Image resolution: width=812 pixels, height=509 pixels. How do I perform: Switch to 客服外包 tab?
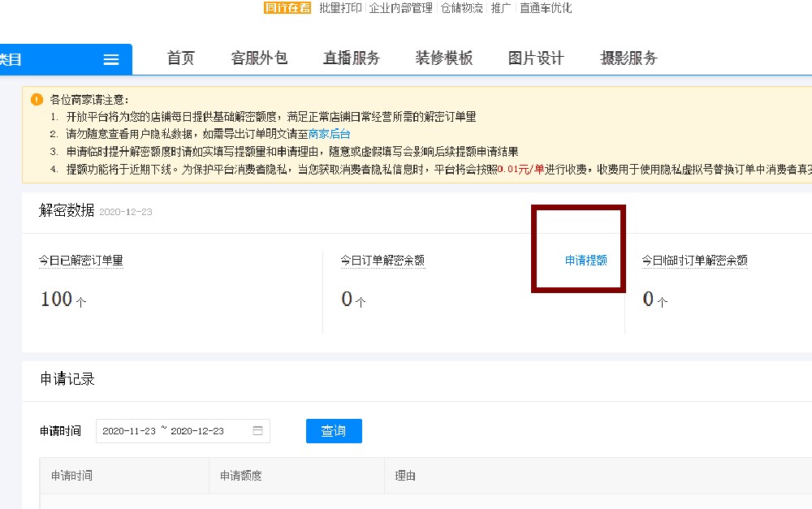(259, 58)
